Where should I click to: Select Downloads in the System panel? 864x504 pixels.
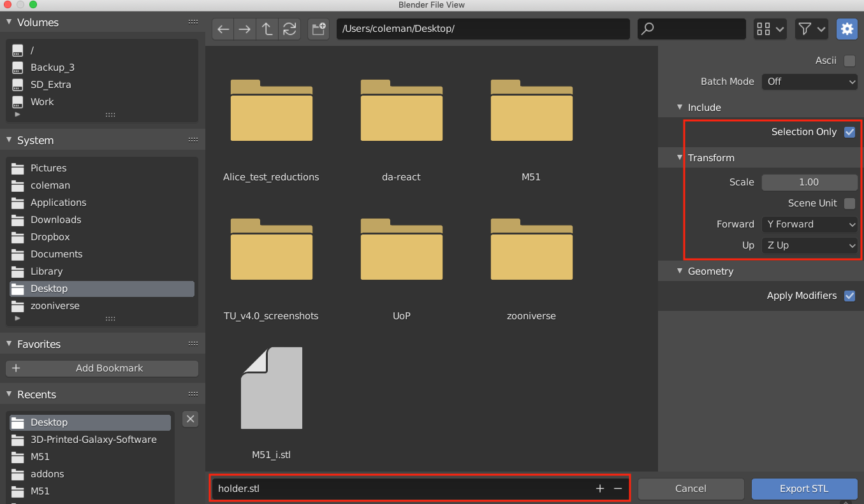pos(55,219)
